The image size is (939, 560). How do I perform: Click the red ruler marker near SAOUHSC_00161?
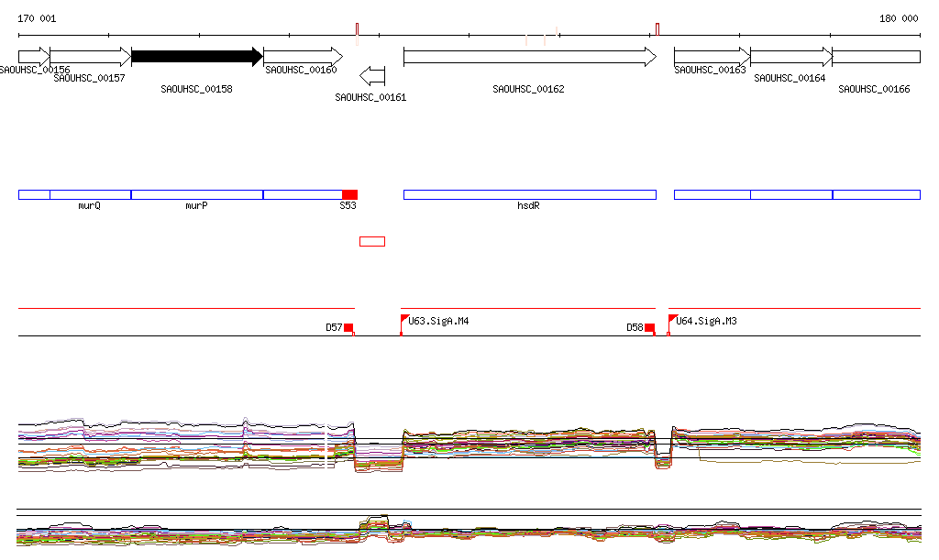[357, 30]
